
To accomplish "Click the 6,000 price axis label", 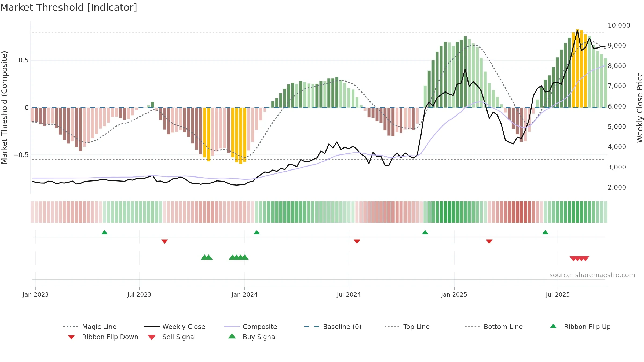I will click(x=617, y=106).
